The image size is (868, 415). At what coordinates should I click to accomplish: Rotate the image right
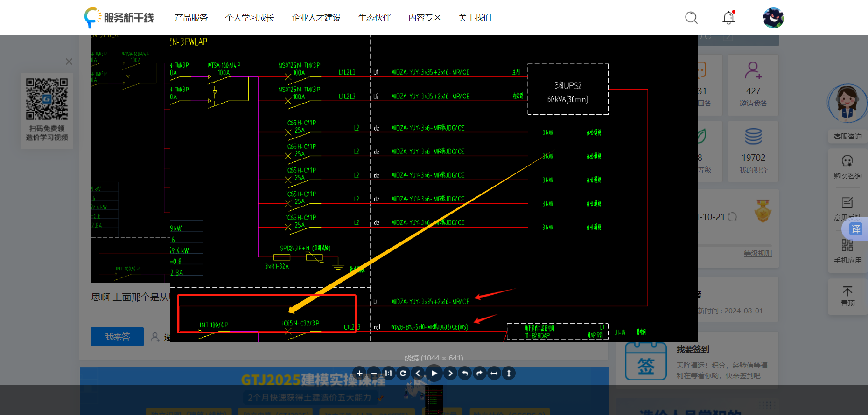coord(479,373)
